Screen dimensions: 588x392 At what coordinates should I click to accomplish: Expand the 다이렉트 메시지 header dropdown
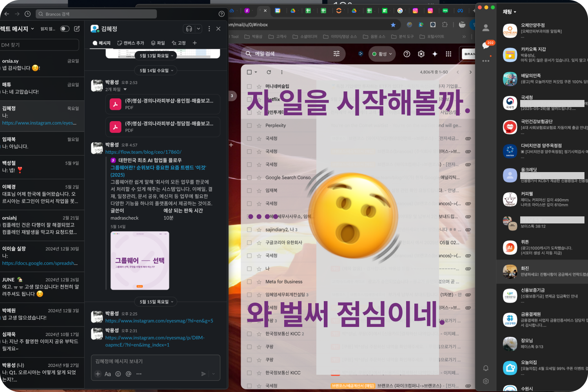click(x=17, y=29)
